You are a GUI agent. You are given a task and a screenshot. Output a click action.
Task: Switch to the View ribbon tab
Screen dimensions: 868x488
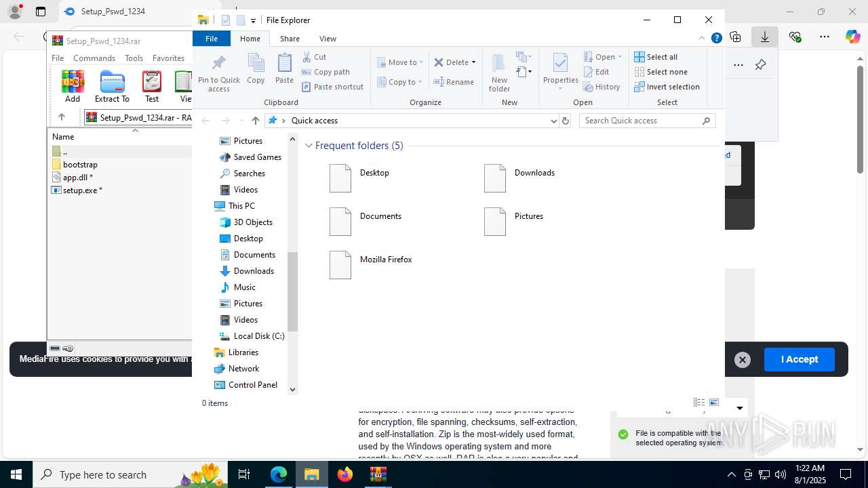click(328, 39)
